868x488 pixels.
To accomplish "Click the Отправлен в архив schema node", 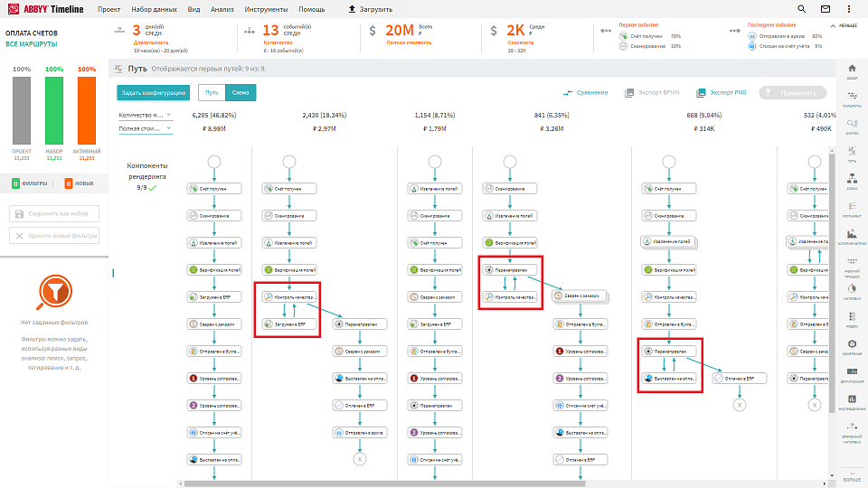I will coord(360,433).
